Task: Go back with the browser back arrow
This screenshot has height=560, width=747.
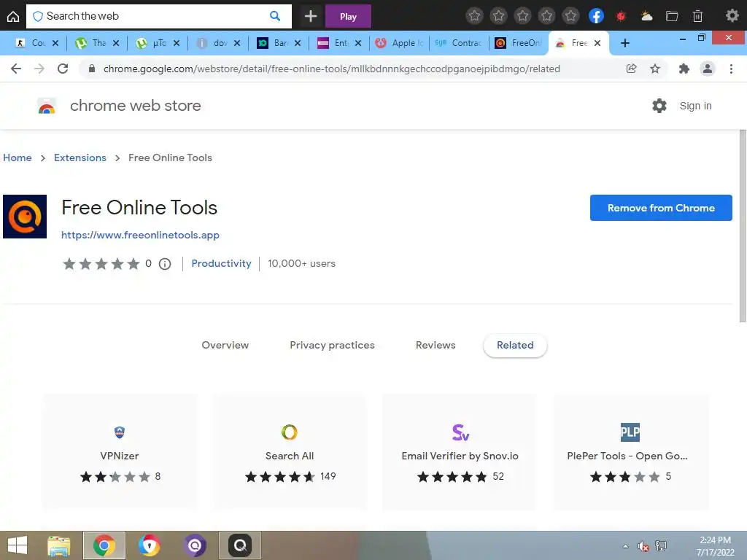Action: pos(16,69)
